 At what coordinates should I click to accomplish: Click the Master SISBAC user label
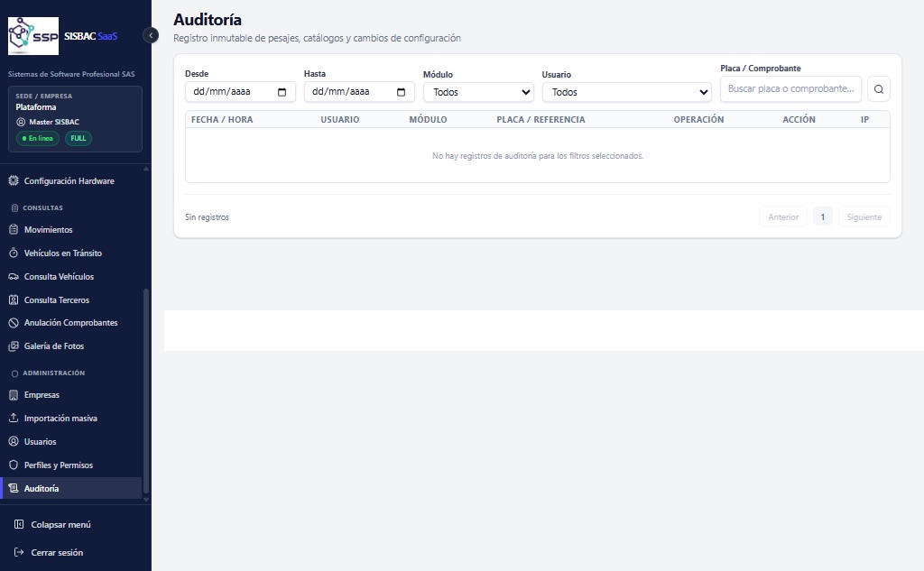coord(54,122)
